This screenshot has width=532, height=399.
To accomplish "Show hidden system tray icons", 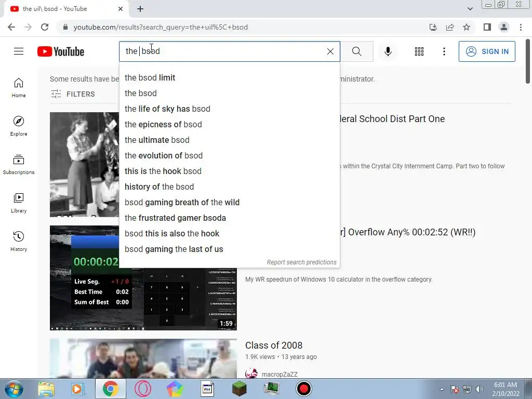I will click(x=442, y=389).
